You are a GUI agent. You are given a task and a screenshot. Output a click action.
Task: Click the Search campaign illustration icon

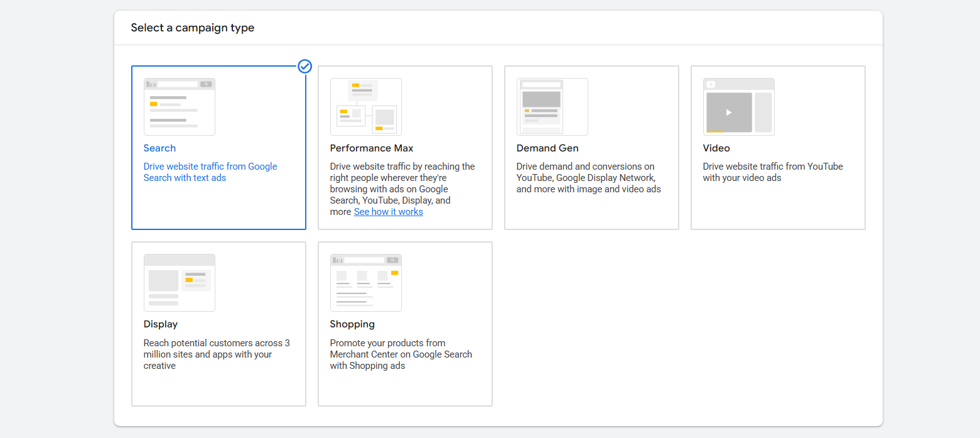pos(179,107)
